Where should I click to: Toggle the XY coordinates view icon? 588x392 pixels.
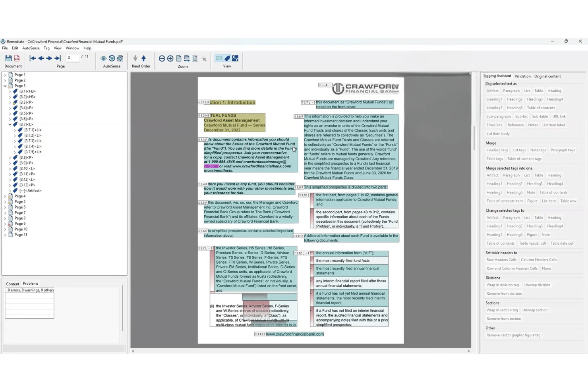click(x=235, y=58)
